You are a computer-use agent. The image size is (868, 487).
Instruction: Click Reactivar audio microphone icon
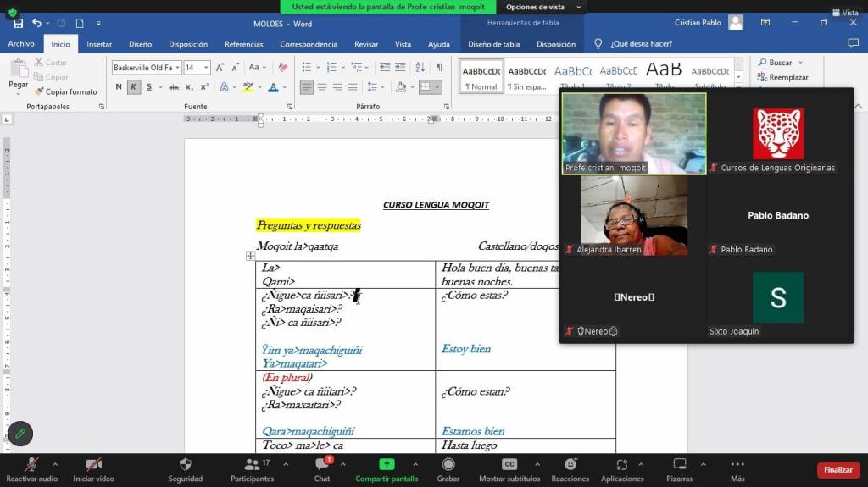(31, 465)
